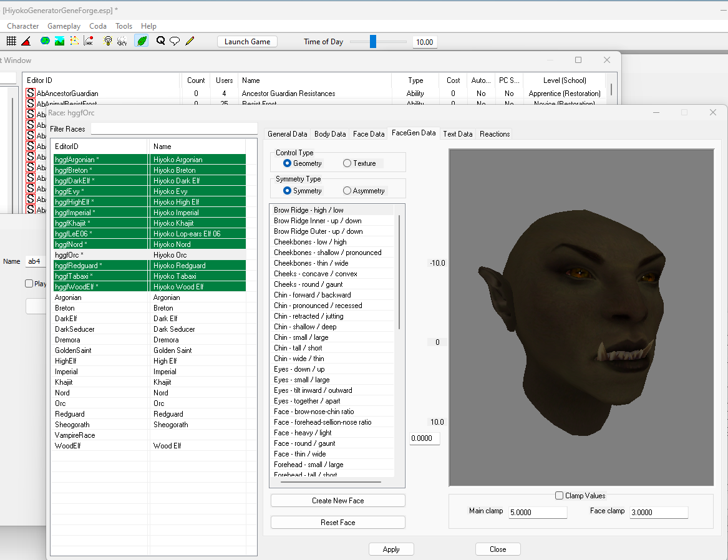This screenshot has width=728, height=560.
Task: Switch to the Face Data tab
Action: pyautogui.click(x=369, y=134)
